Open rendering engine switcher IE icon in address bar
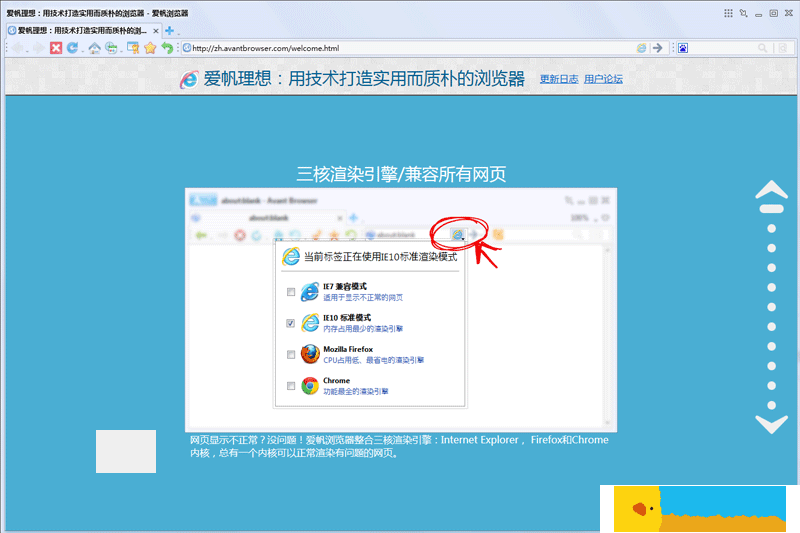 [x=641, y=48]
